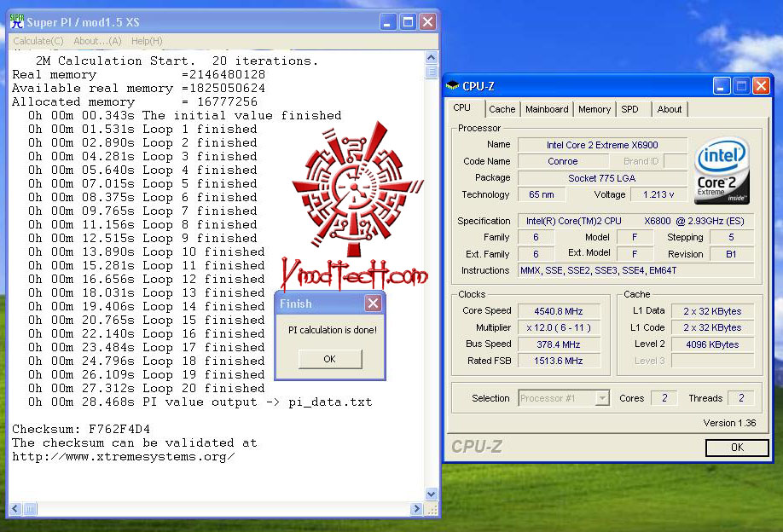Click the Package value Socket 775 LGA
This screenshot has width=783, height=532.
602,178
